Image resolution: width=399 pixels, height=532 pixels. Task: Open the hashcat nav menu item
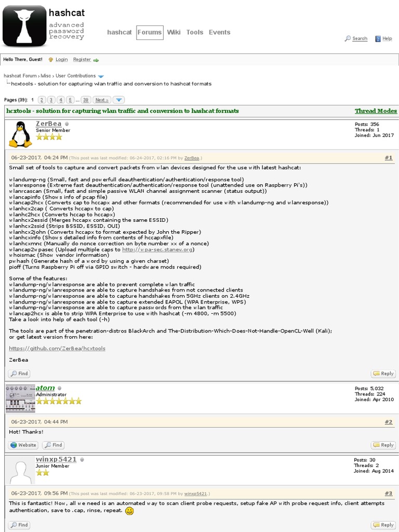(119, 32)
